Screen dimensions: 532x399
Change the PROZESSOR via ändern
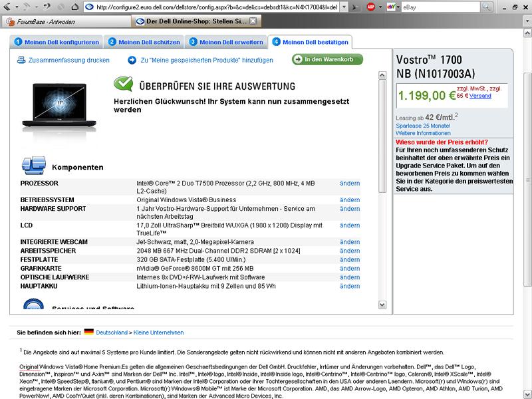point(350,184)
